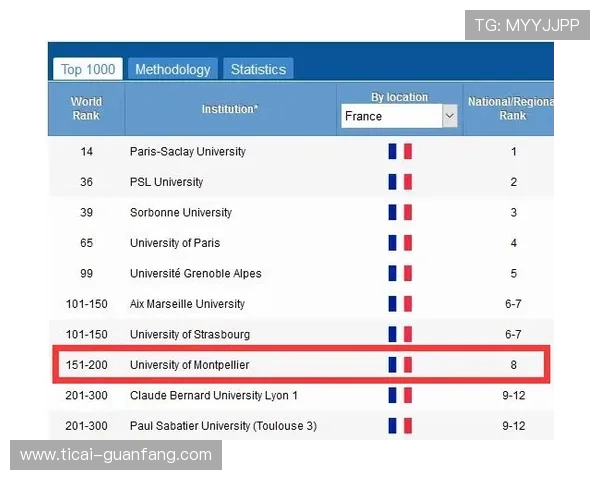Image resolution: width=600 pixels, height=480 pixels.
Task: Click the National/Regional Rank column header
Action: tap(509, 109)
